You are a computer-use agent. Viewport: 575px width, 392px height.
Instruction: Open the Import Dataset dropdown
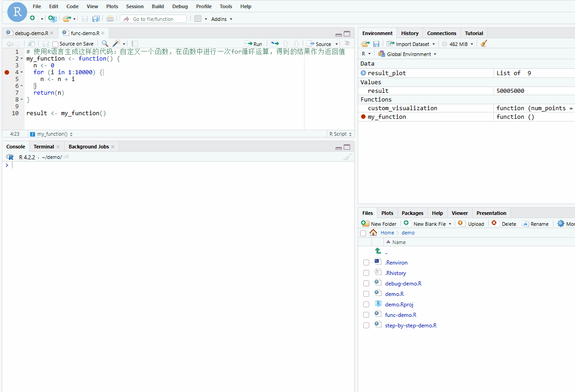click(411, 44)
